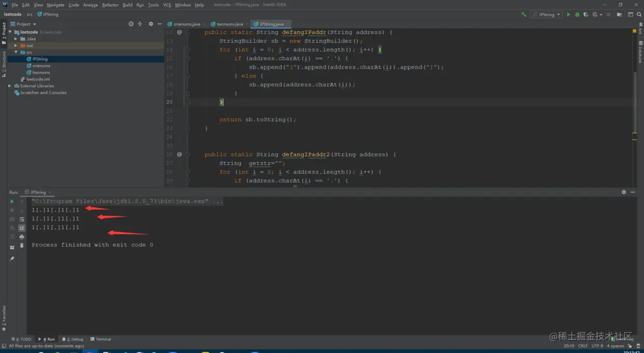Expand the out folder

(16, 46)
